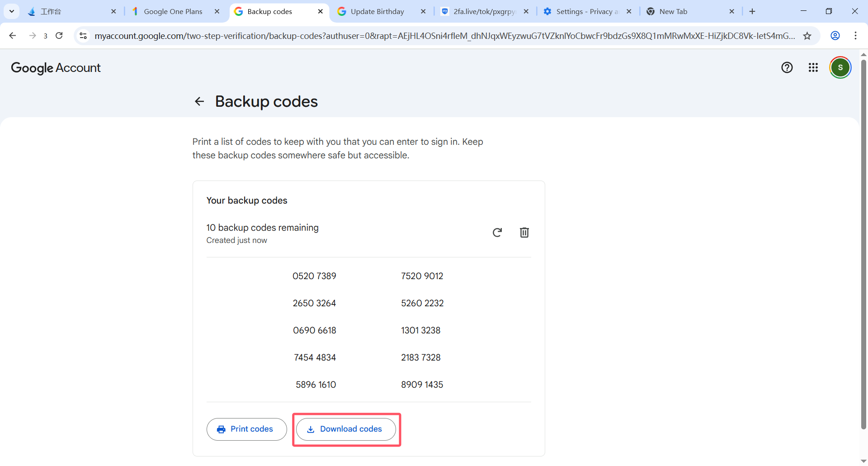Bookmark this page with star icon
The image size is (868, 466).
coord(807,36)
